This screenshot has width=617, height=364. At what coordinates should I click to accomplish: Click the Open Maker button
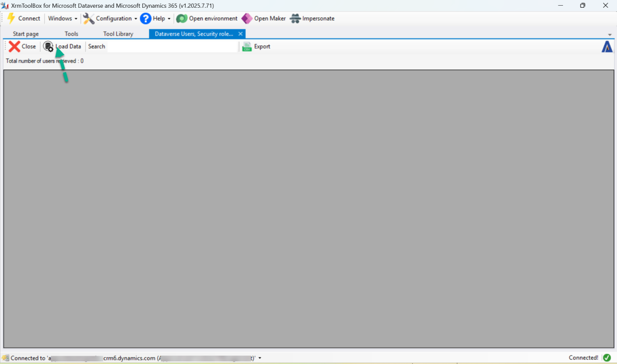(264, 19)
